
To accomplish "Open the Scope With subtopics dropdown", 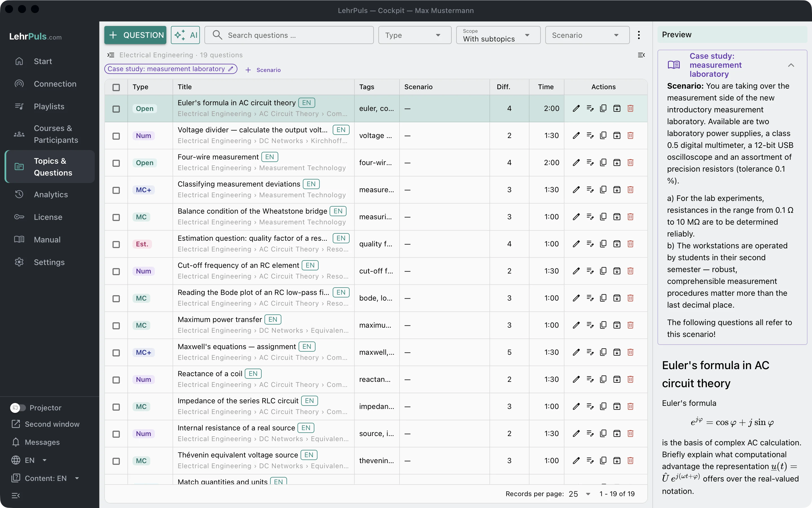I will pos(498,35).
